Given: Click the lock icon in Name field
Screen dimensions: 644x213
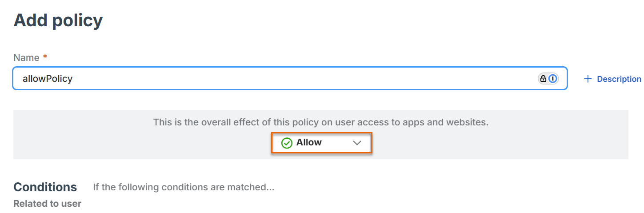Looking at the screenshot, I should click(543, 79).
